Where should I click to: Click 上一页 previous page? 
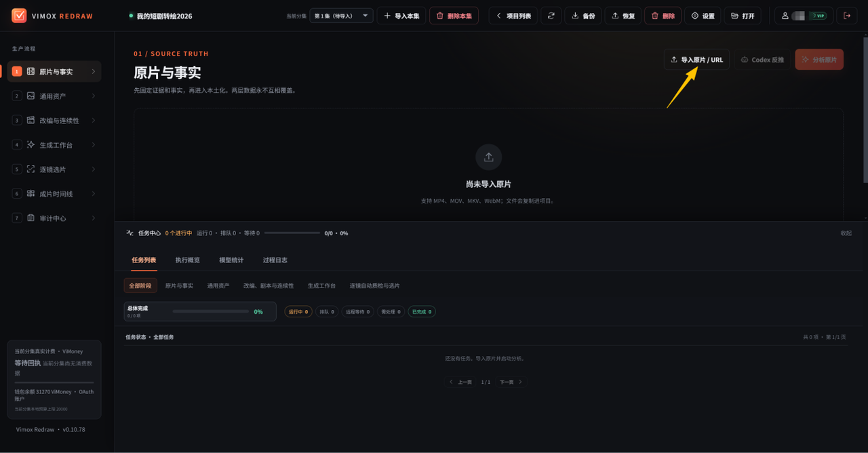(x=460, y=382)
